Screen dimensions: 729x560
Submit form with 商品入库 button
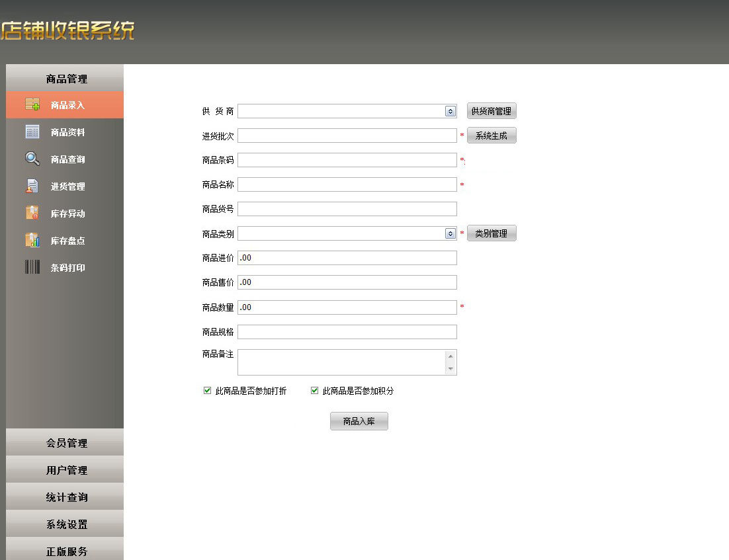pyautogui.click(x=359, y=421)
